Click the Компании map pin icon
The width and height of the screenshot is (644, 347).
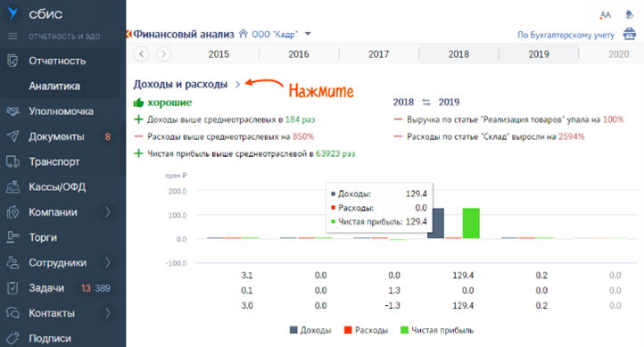12,212
